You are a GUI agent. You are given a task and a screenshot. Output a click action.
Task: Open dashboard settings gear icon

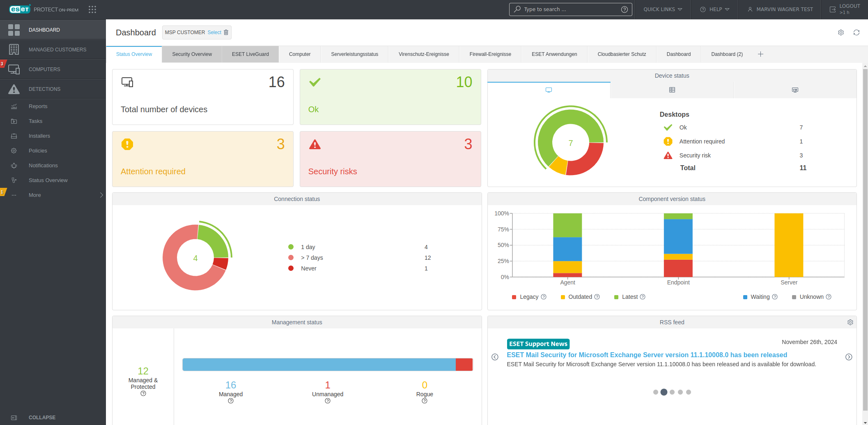[x=841, y=32]
